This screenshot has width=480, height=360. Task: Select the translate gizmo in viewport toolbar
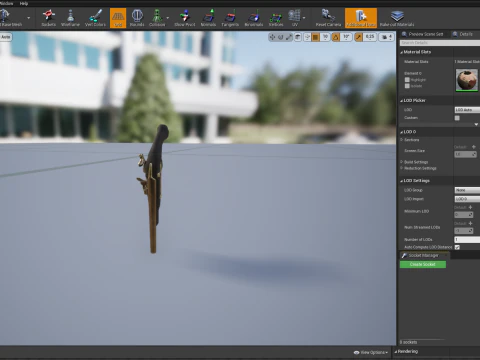272,37
